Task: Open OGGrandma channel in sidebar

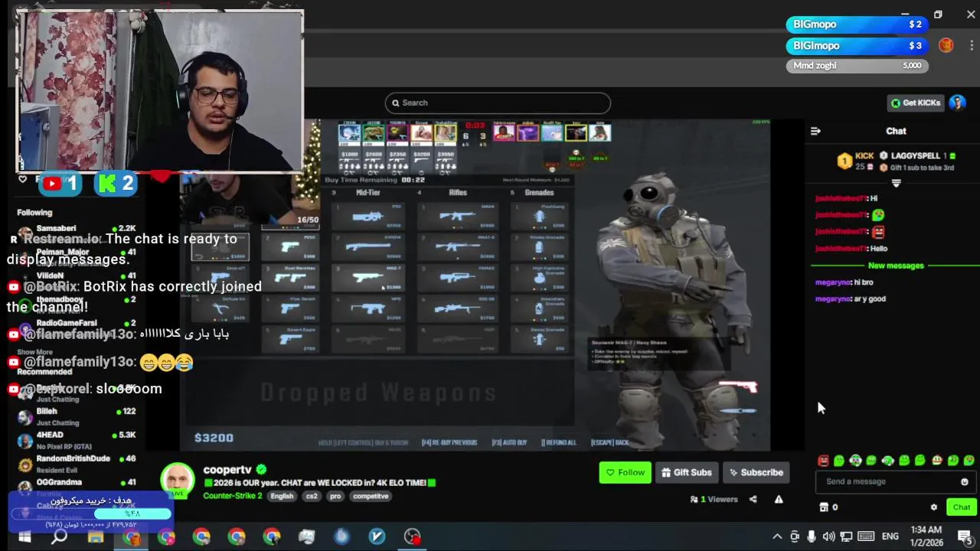Action: click(77, 484)
